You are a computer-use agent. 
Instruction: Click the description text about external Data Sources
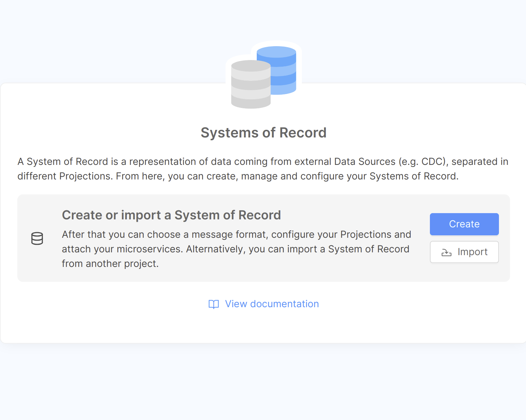tap(263, 161)
